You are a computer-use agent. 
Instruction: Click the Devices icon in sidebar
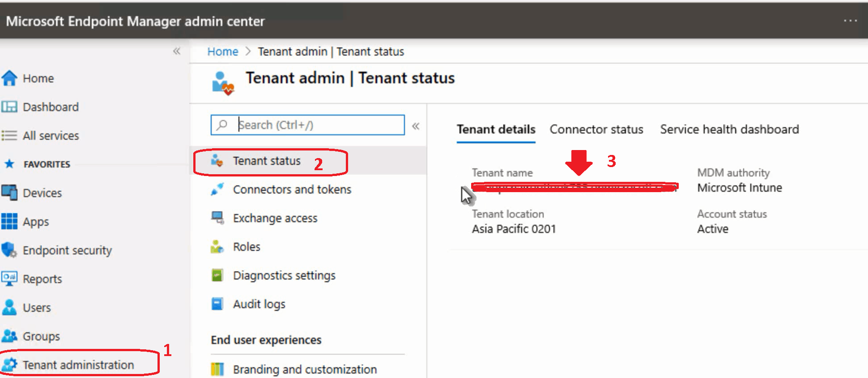9,193
